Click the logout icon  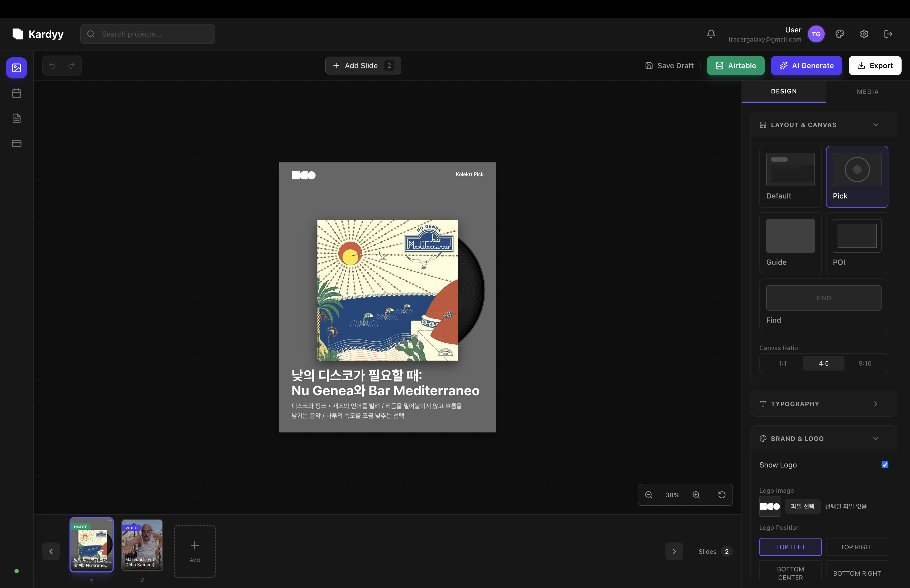coord(888,34)
